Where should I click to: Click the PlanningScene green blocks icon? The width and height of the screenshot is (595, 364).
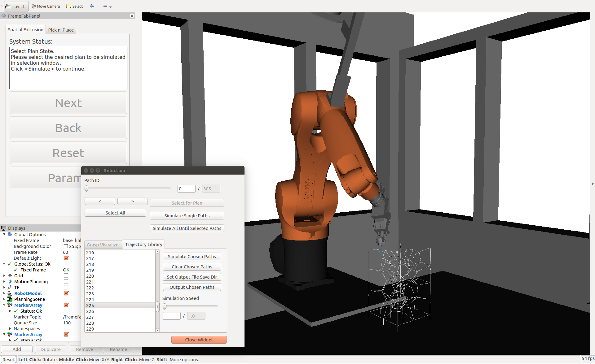click(10, 299)
